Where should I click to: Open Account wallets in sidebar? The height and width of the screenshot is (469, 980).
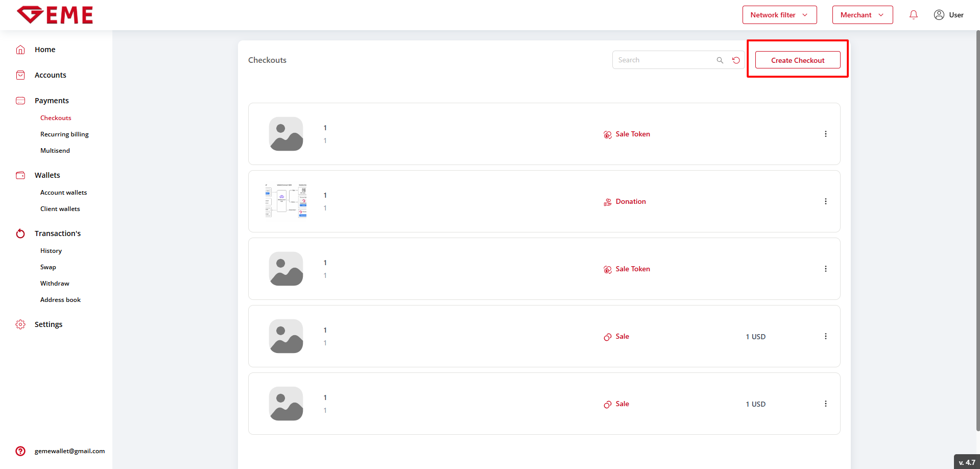pos(63,193)
